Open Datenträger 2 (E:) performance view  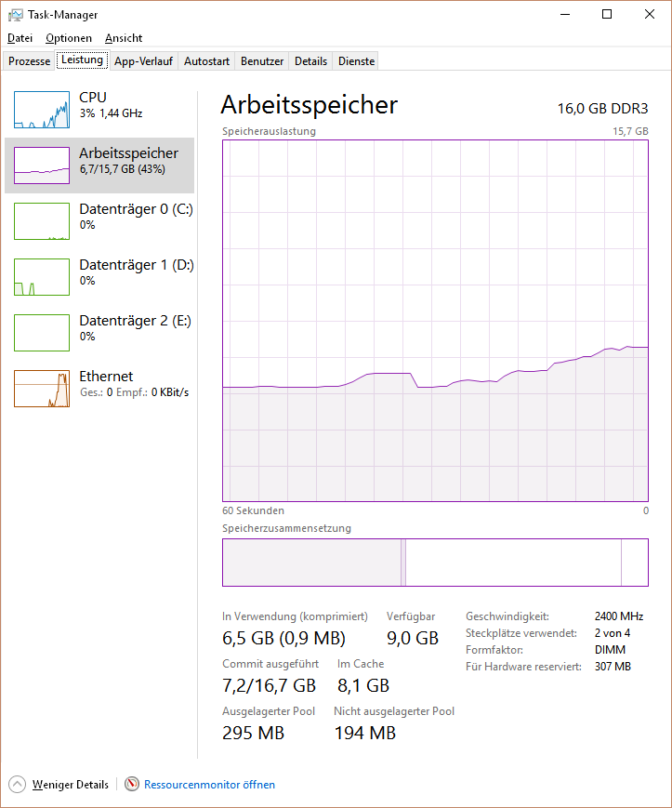coord(99,332)
